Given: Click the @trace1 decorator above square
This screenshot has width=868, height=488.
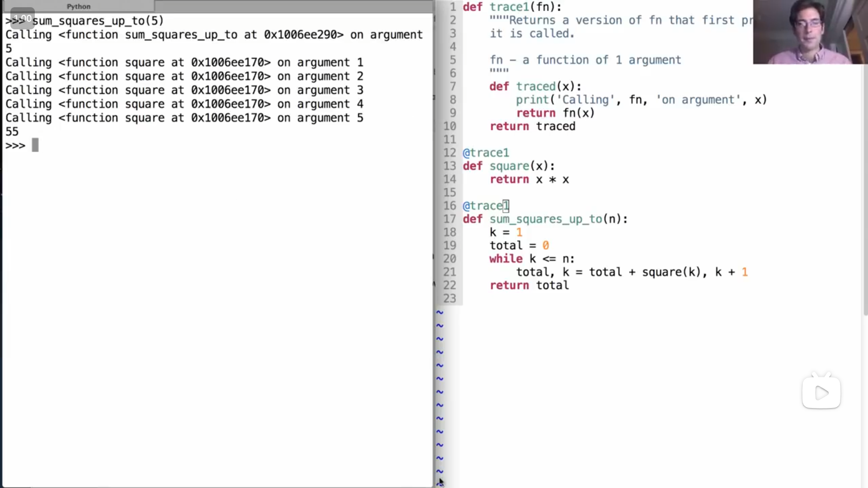Looking at the screenshot, I should (486, 153).
